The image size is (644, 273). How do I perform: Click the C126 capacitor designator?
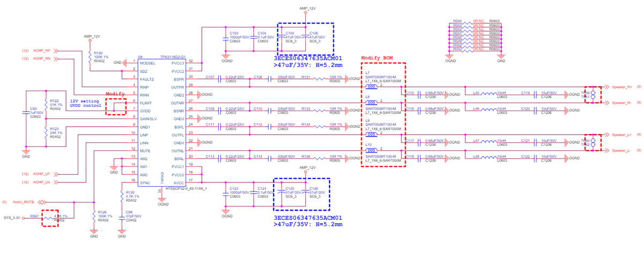[314, 188]
